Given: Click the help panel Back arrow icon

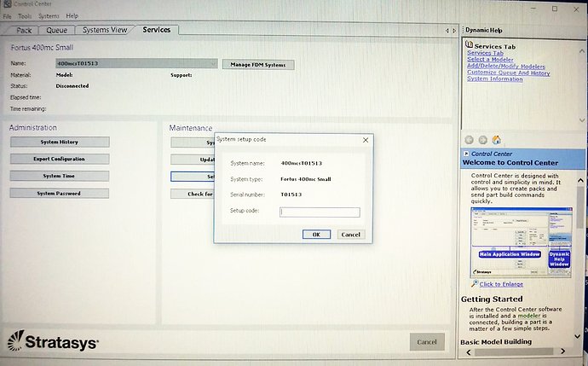Looking at the screenshot, I should pos(469,140).
